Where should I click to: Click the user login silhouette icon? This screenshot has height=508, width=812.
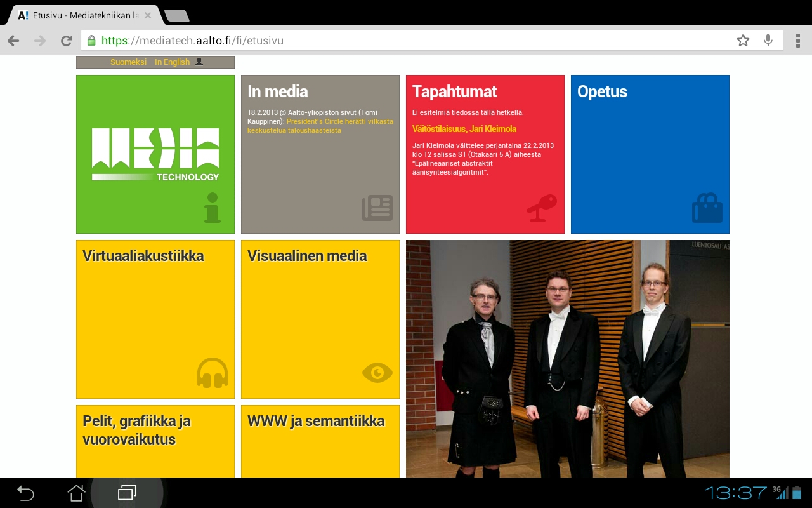coord(199,62)
